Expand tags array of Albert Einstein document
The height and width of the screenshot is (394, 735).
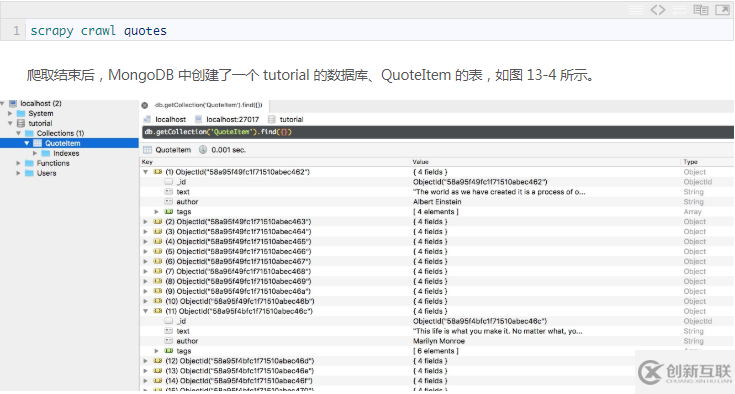[157, 212]
